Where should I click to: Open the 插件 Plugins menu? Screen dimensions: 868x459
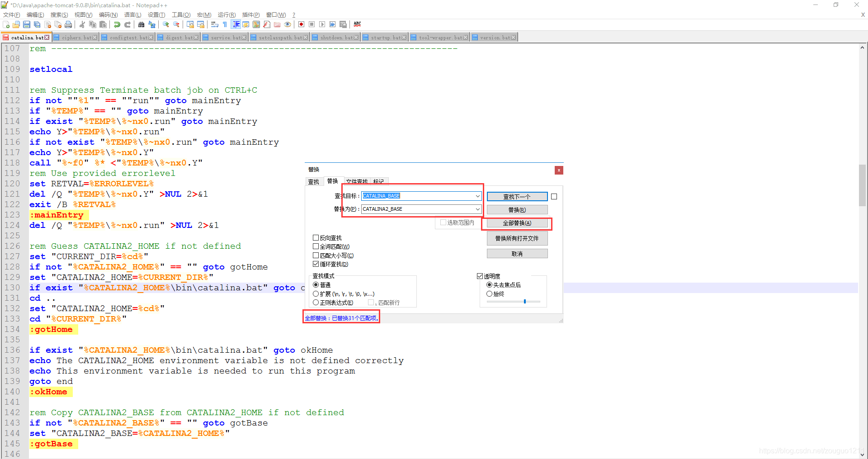(x=251, y=15)
